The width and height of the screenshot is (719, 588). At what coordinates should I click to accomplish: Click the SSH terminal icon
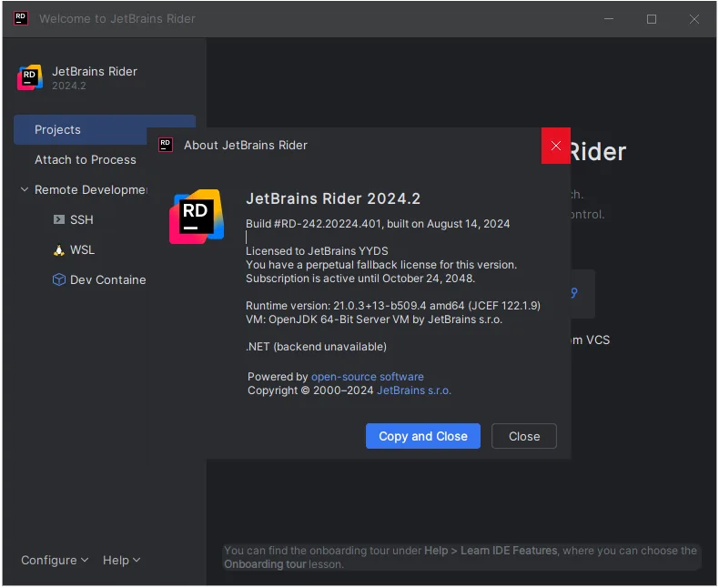coord(58,219)
